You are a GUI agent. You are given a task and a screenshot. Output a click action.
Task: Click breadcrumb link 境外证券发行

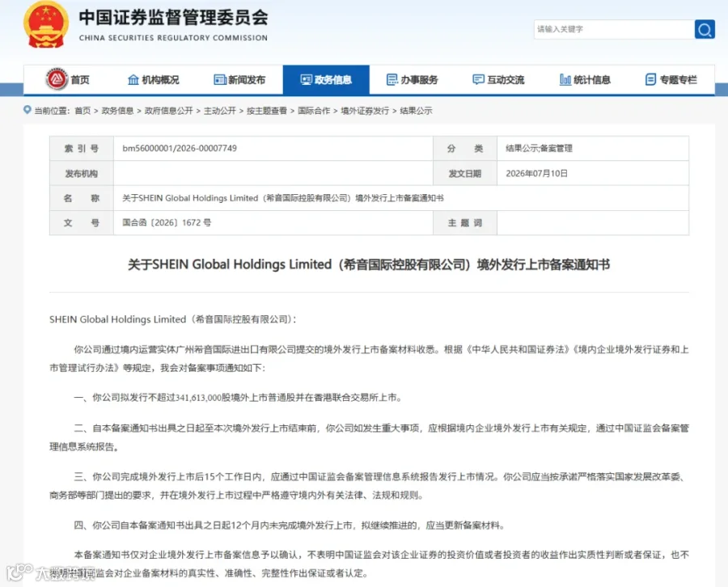(365, 111)
